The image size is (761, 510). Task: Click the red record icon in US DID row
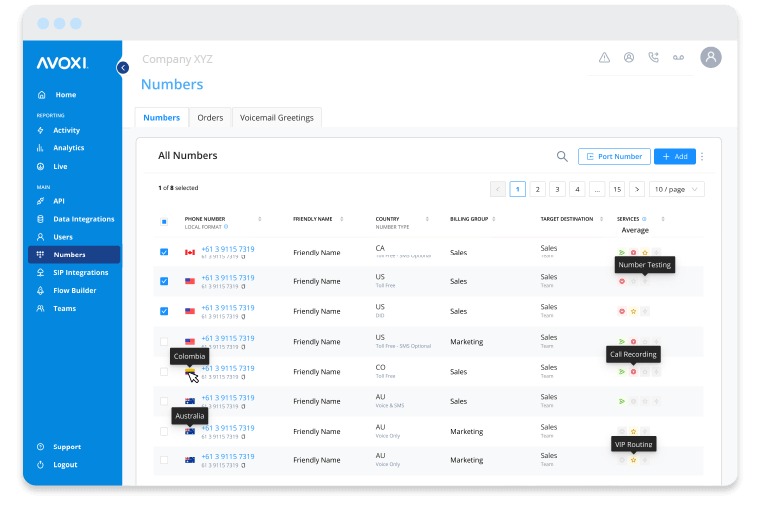click(622, 311)
